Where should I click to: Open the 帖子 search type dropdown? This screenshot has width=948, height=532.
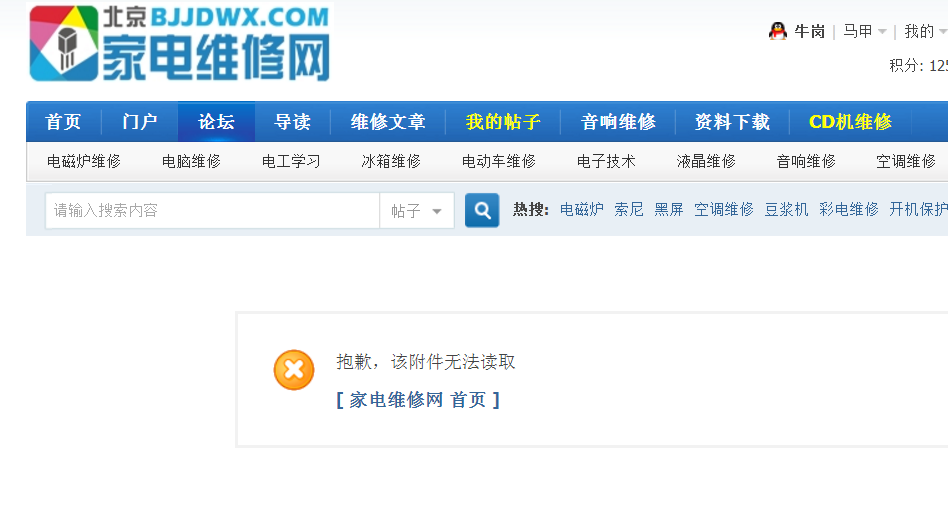tap(417, 211)
